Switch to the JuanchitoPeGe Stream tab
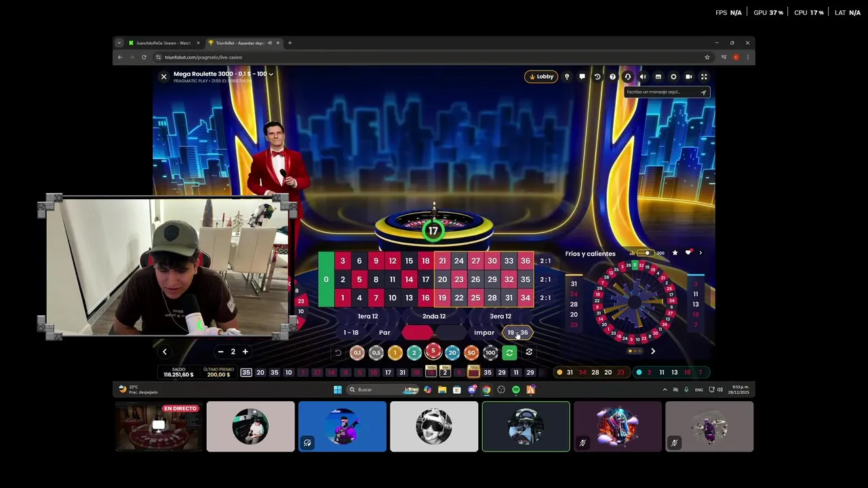 click(x=163, y=43)
